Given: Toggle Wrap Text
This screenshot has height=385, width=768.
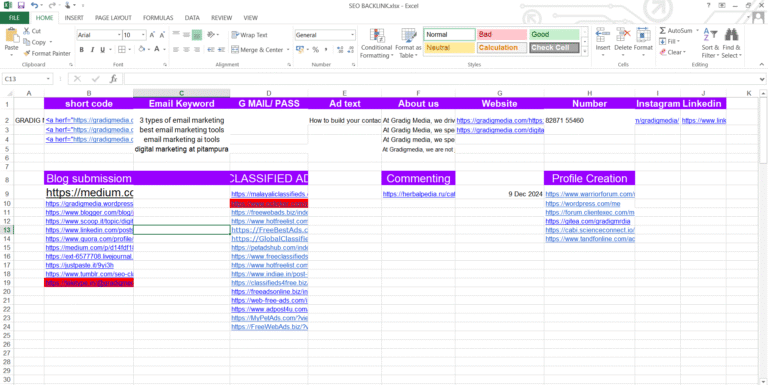Looking at the screenshot, I should coord(250,35).
